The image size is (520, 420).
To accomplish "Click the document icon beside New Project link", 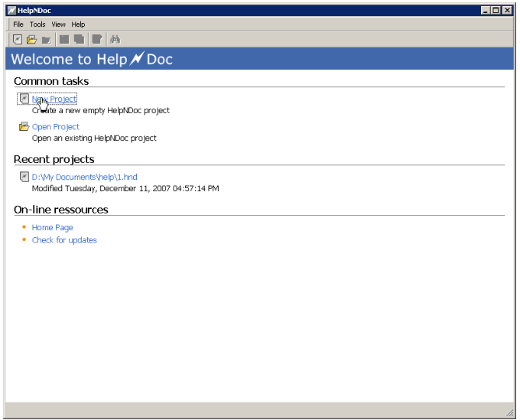I will (x=24, y=99).
